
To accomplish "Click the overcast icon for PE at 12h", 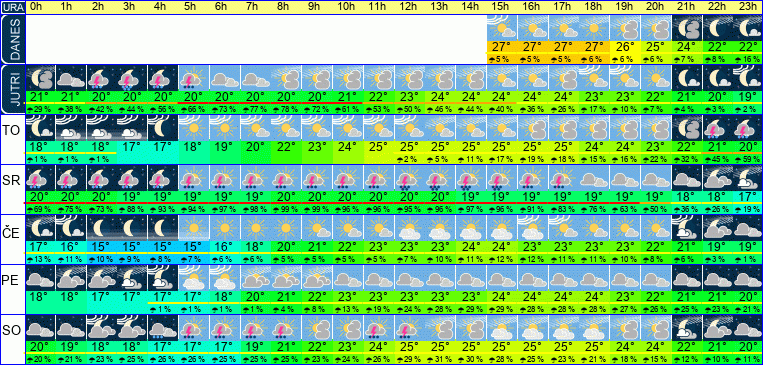I will coord(409,278).
